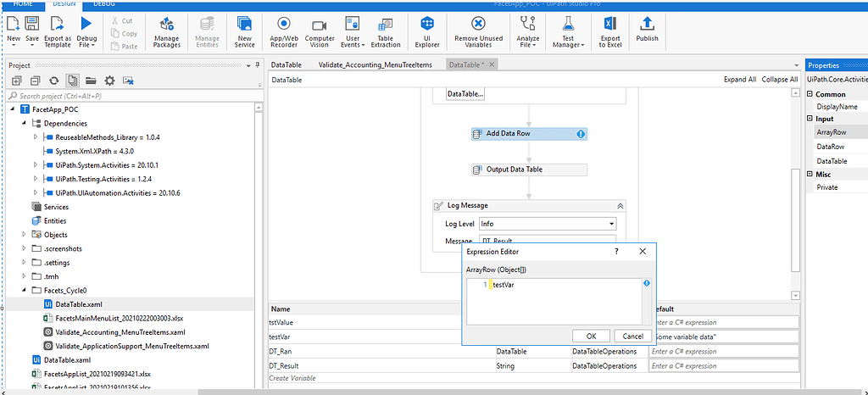Click Cancel in the Expression Editor
This screenshot has width=868, height=395.
[x=628, y=336]
